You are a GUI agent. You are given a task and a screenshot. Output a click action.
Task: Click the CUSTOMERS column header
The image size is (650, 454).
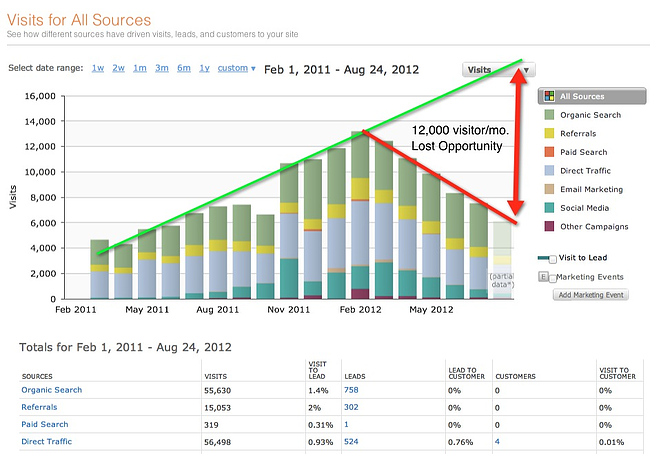[x=515, y=376]
